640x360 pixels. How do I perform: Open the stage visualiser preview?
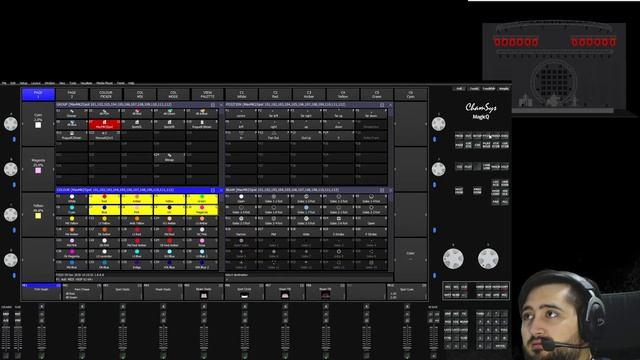(554, 69)
